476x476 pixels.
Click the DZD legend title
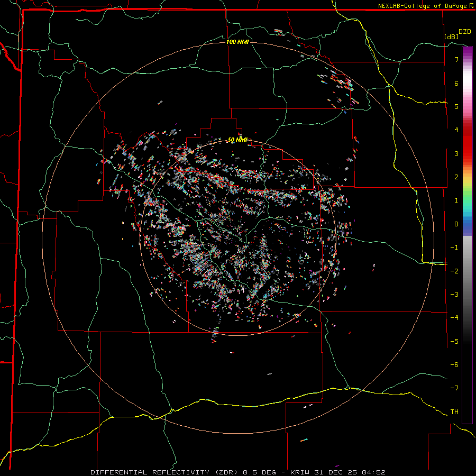465,32
